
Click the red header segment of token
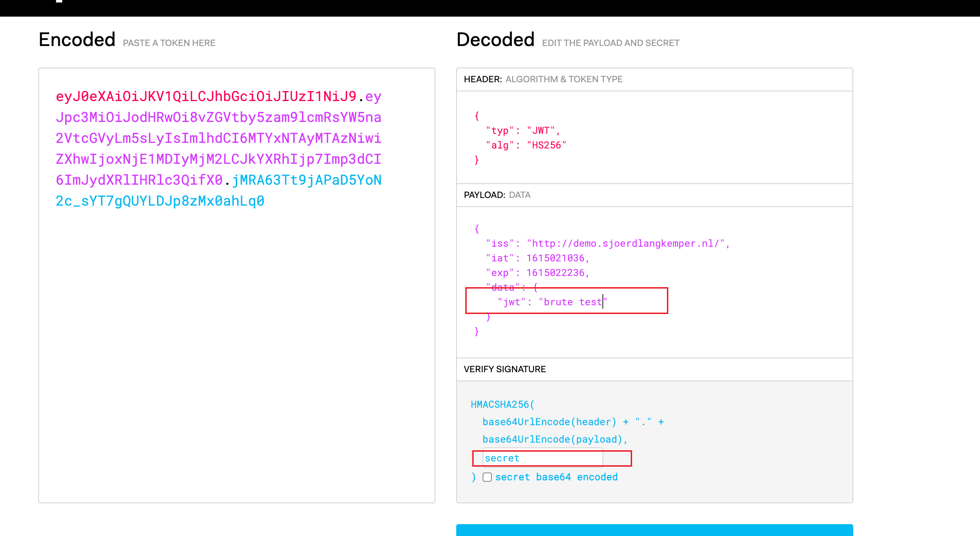click(205, 96)
